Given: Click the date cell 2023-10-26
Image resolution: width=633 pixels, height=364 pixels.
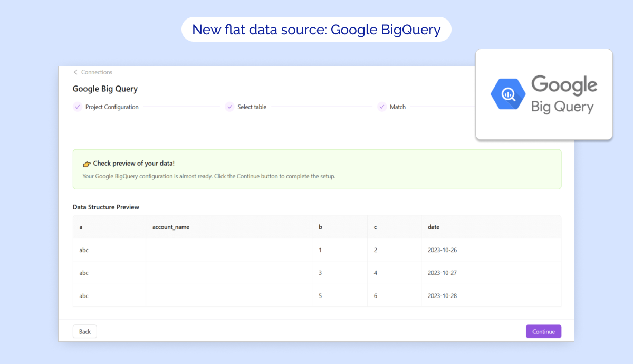Looking at the screenshot, I should (x=442, y=250).
